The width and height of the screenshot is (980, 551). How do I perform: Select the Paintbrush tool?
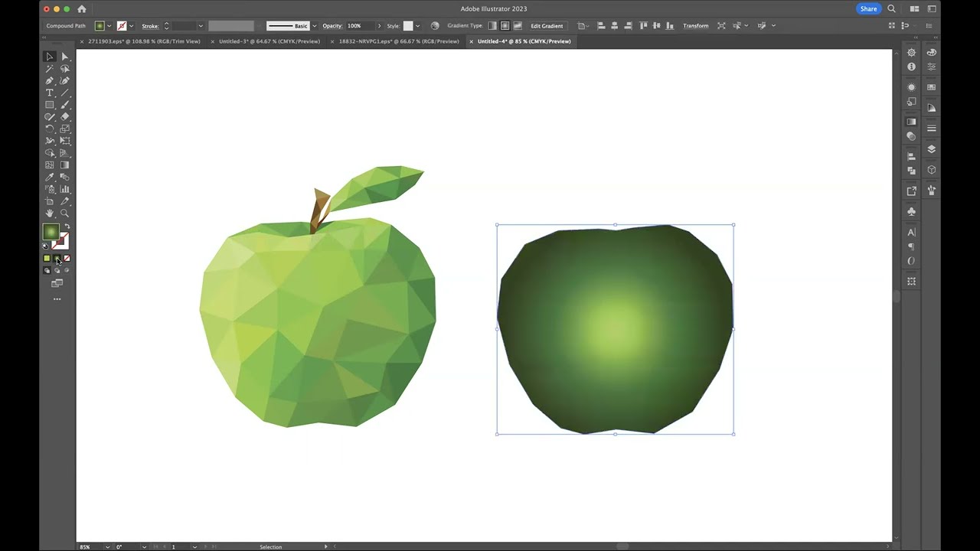[x=64, y=105]
